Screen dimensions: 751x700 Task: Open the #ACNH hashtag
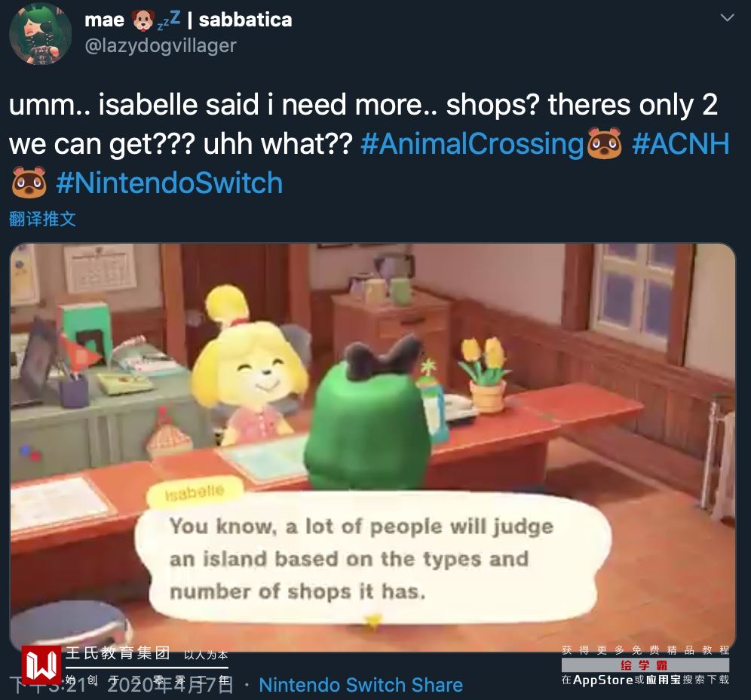681,143
